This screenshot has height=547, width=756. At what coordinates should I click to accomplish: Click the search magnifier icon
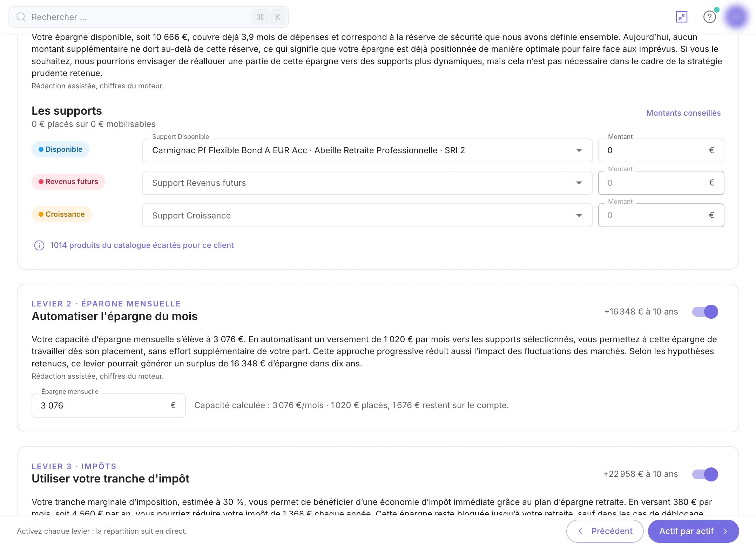pyautogui.click(x=21, y=17)
